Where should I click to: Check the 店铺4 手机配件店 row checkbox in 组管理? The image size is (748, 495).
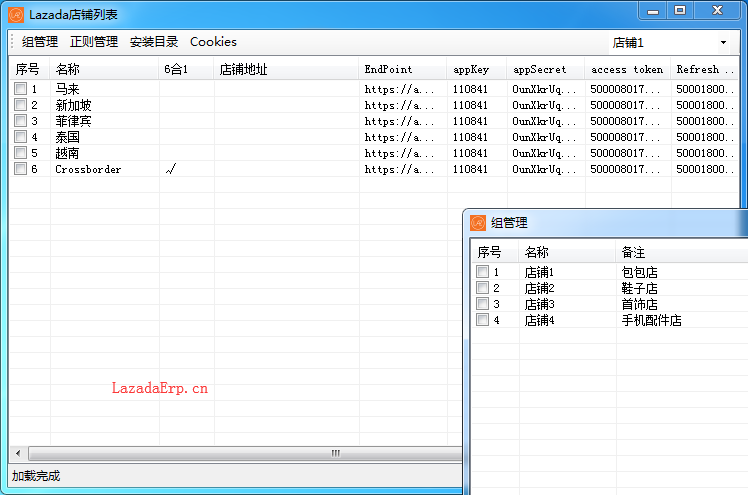tap(483, 320)
